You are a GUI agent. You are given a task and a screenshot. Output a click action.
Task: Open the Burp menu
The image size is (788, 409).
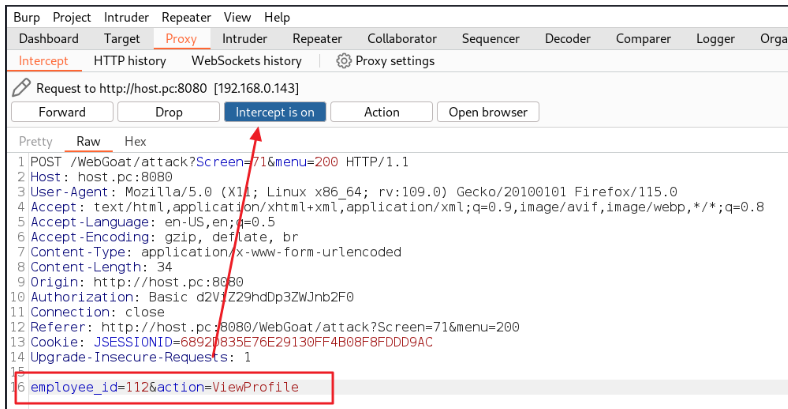click(x=27, y=18)
